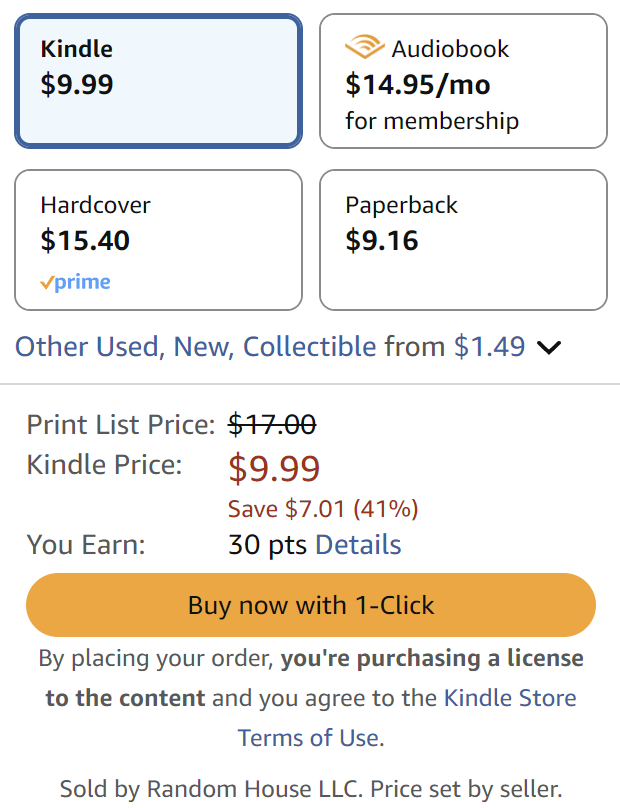Viewport: 620px width, 808px height.
Task: Click the Paperback $9.16 price
Action: (x=382, y=241)
